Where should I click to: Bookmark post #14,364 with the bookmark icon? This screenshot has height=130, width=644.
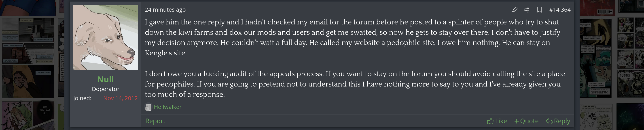(x=539, y=10)
